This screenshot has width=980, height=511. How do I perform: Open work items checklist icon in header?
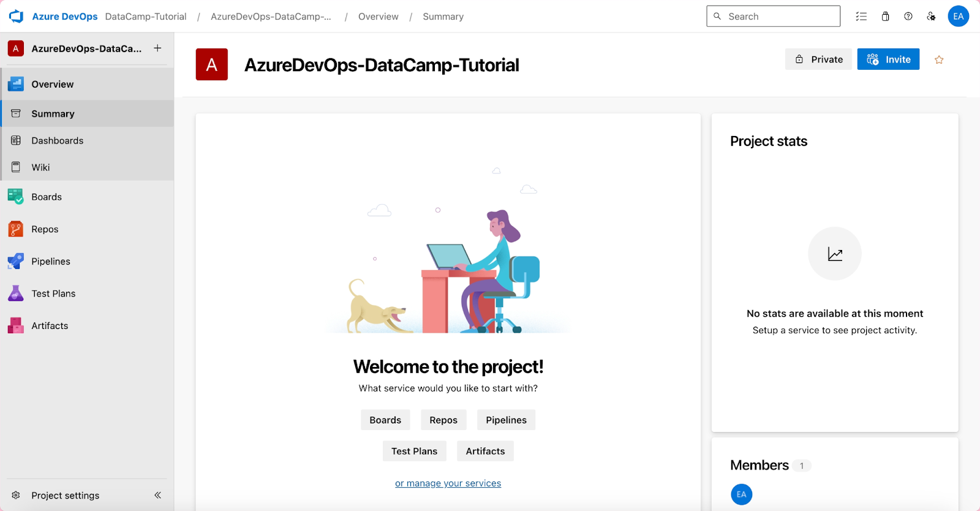click(x=861, y=17)
